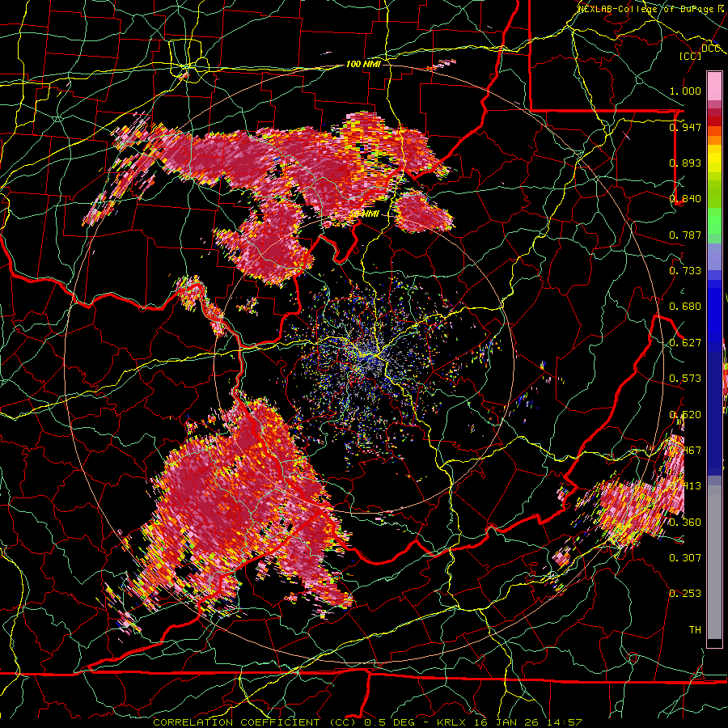Pick the gray band on the color bar
The height and width of the screenshot is (728, 728).
(x=714, y=562)
